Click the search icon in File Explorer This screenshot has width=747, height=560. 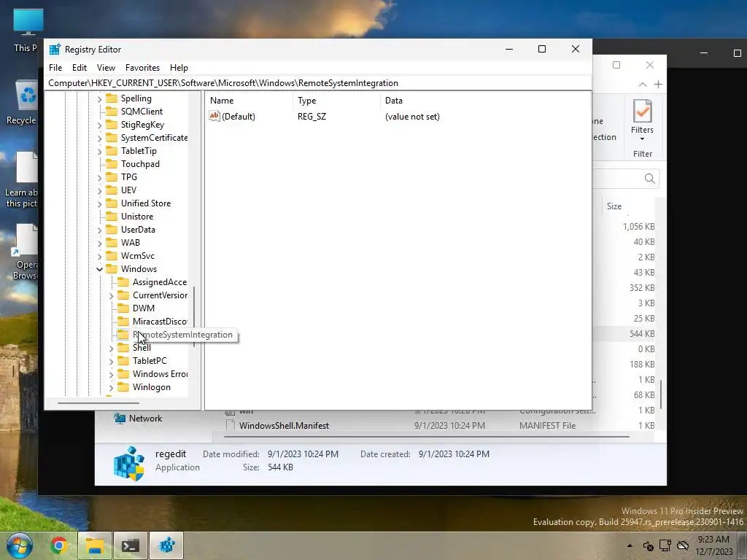point(650,179)
